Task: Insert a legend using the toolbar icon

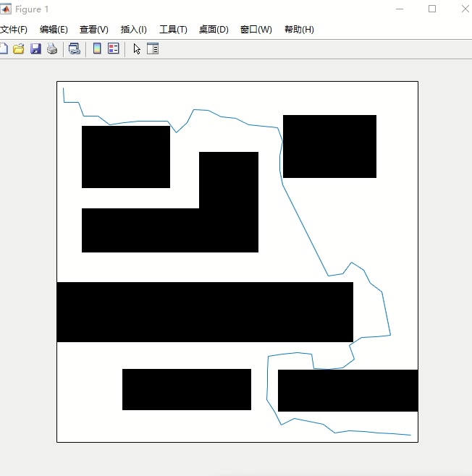Action: pyautogui.click(x=114, y=49)
